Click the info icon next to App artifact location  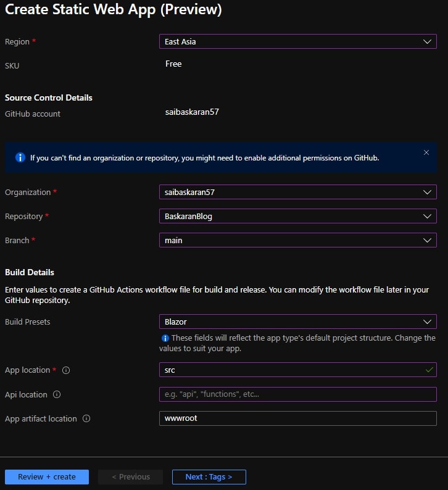[x=86, y=418]
